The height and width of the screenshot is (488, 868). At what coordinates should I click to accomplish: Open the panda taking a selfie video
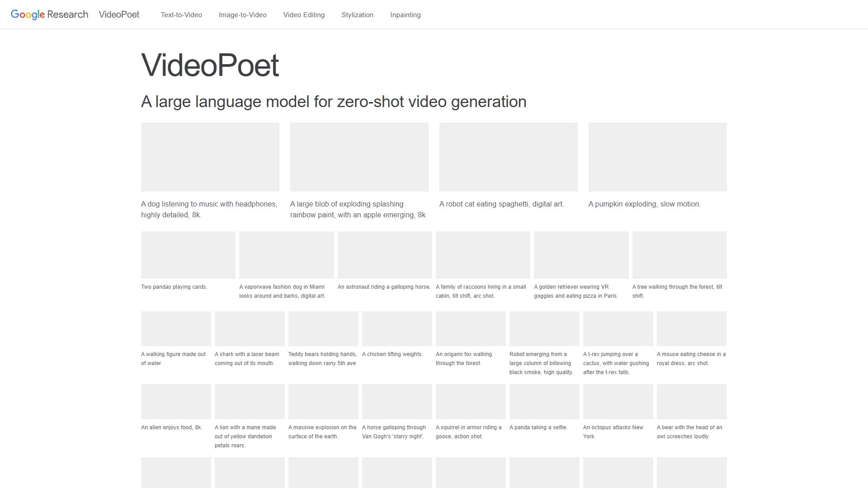point(544,402)
